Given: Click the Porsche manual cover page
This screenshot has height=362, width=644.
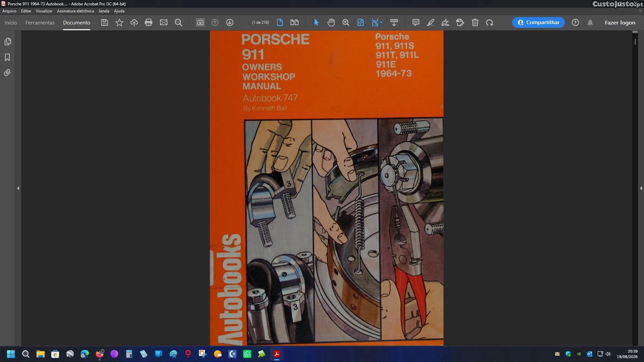Looking at the screenshot, I should pyautogui.click(x=327, y=188).
